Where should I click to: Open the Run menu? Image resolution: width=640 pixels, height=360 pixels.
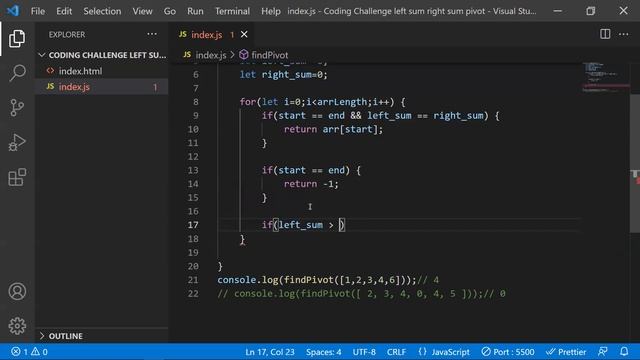click(195, 11)
